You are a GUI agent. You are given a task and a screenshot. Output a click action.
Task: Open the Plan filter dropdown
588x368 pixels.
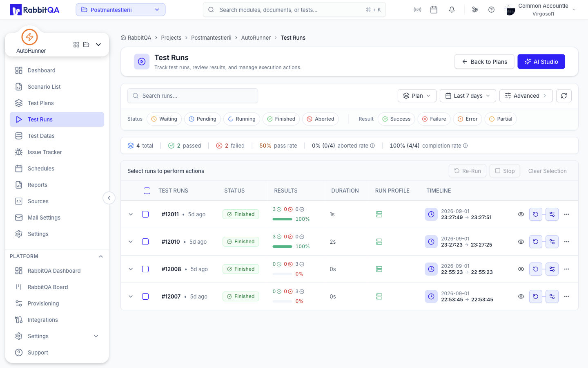417,96
